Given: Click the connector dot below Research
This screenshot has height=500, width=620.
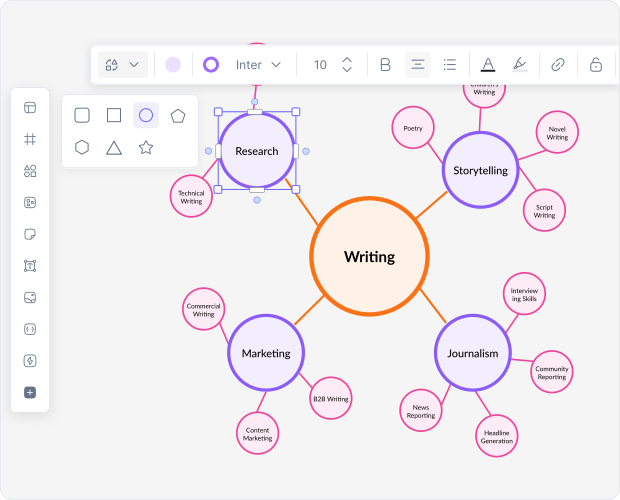Looking at the screenshot, I should tap(257, 200).
